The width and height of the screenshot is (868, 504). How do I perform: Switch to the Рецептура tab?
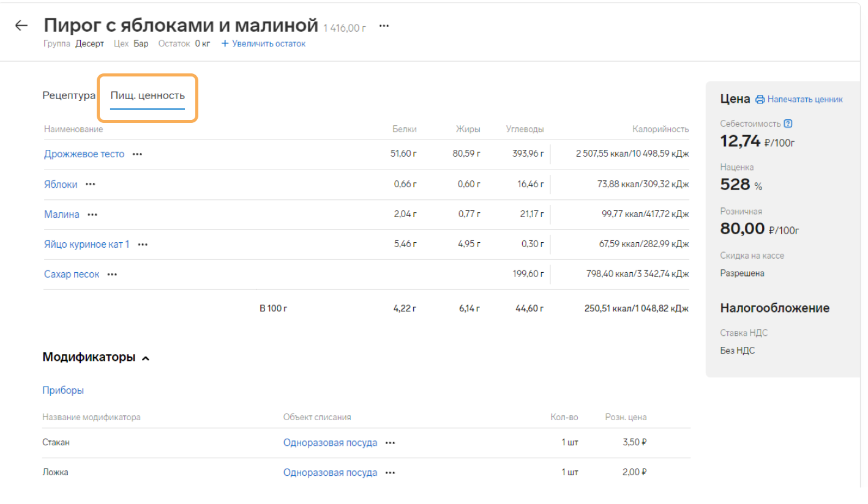[x=69, y=96]
